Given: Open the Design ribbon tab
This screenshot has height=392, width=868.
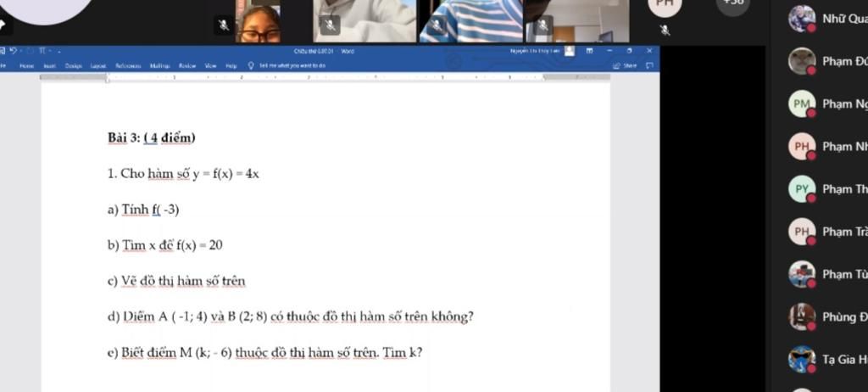Looking at the screenshot, I should pos(73,65).
